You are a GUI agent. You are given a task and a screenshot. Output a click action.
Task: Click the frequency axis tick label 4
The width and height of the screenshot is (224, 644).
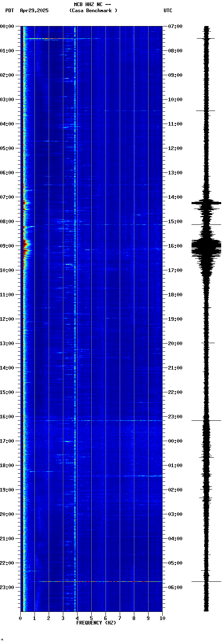pyautogui.click(x=77, y=618)
